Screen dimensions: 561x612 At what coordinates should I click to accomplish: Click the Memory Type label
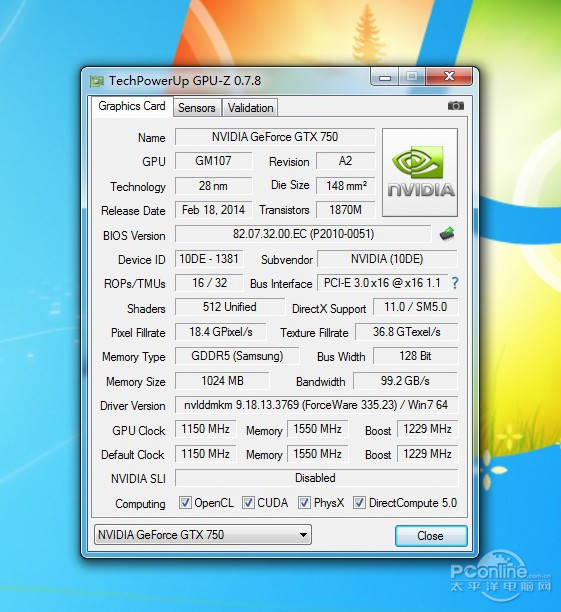(x=134, y=357)
